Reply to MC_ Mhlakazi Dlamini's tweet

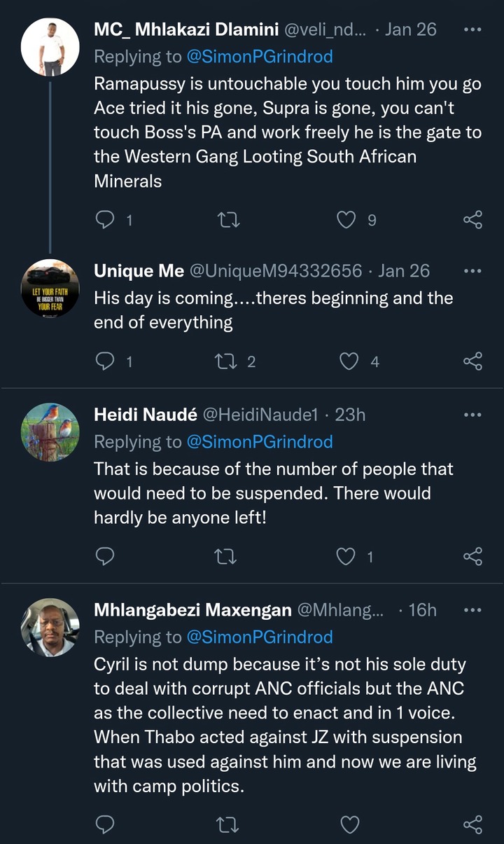tap(104, 220)
